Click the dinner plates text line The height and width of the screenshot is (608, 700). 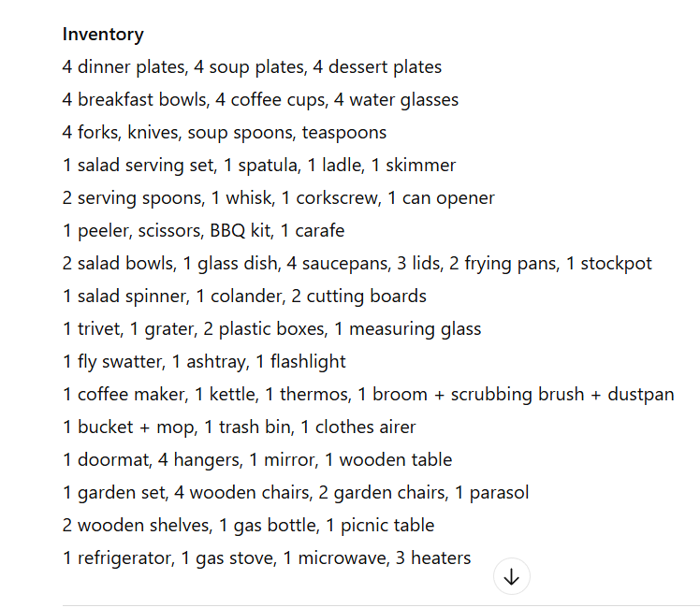click(252, 67)
